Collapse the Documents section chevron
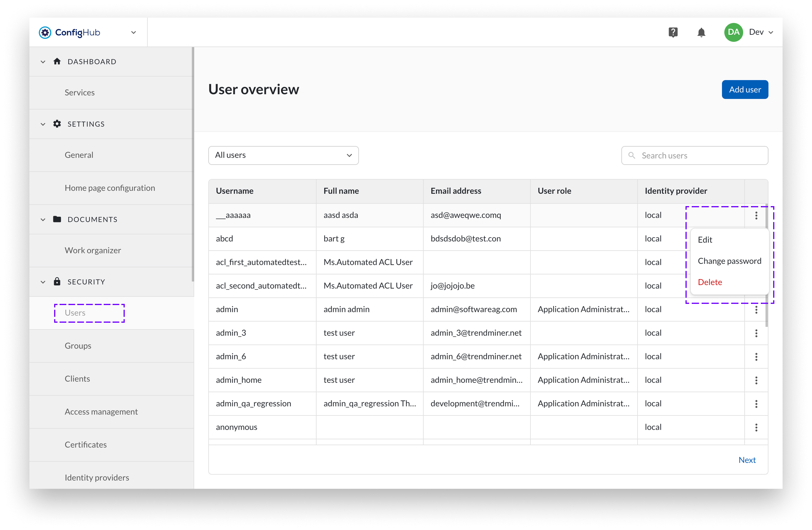This screenshot has height=530, width=812. (43, 220)
